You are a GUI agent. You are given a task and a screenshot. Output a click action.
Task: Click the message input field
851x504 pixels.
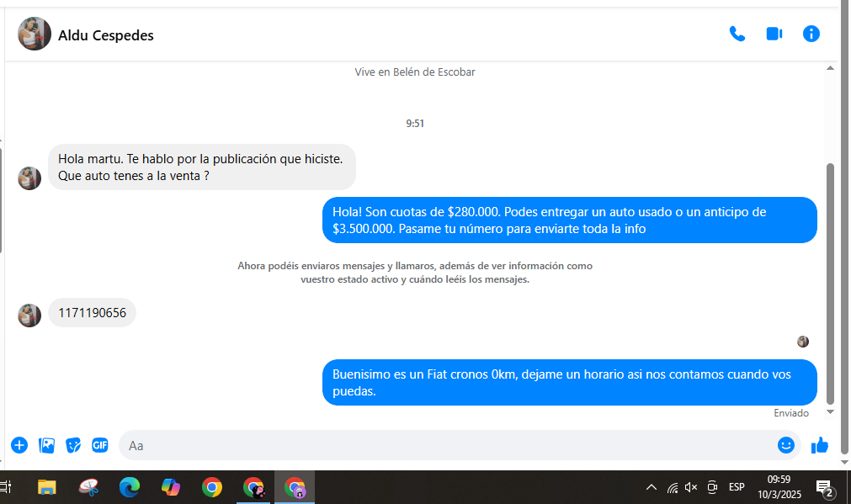coord(446,445)
